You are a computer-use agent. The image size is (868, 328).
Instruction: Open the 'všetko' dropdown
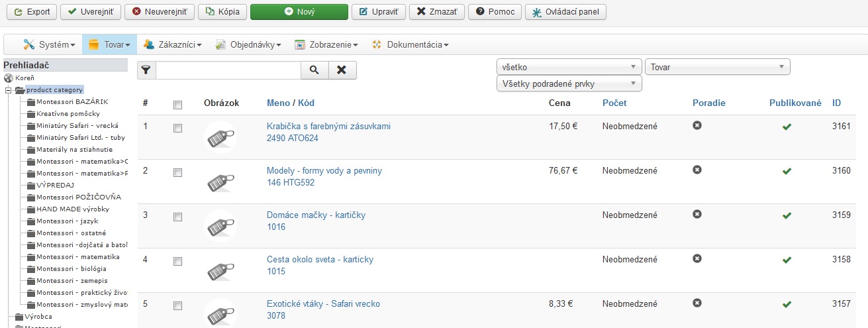pyautogui.click(x=569, y=67)
